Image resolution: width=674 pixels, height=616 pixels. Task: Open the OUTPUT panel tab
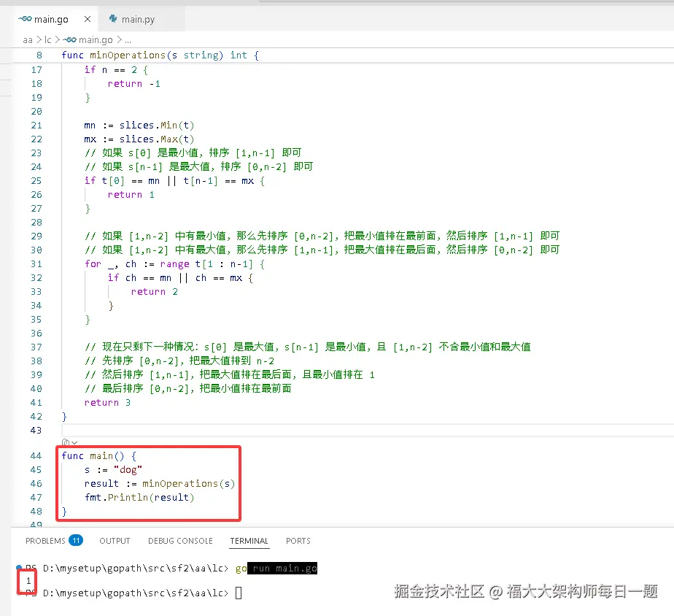[x=115, y=541]
